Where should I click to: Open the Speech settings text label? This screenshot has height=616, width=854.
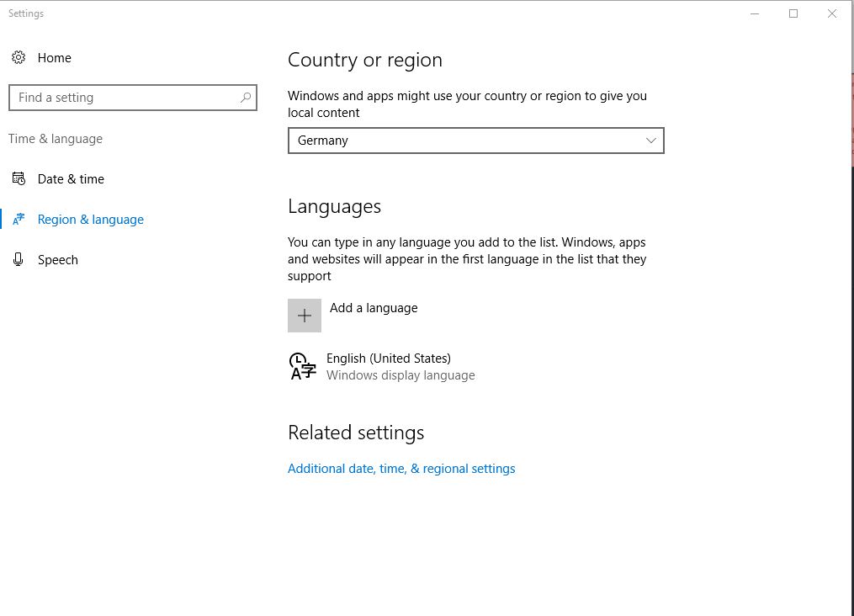point(58,260)
